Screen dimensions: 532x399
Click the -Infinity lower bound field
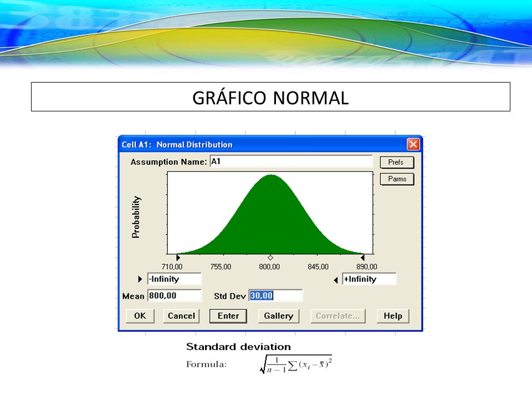click(x=175, y=279)
